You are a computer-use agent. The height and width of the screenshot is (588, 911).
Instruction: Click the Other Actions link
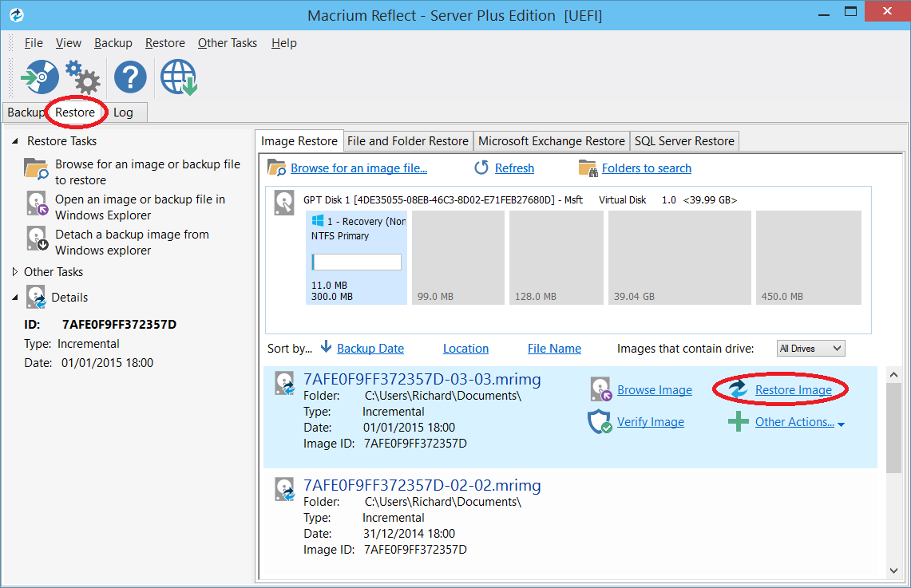click(794, 422)
